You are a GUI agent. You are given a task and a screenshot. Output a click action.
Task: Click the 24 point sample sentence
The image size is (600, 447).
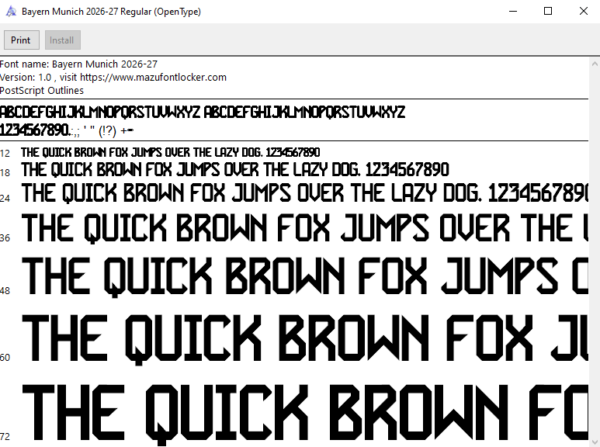coord(305,193)
